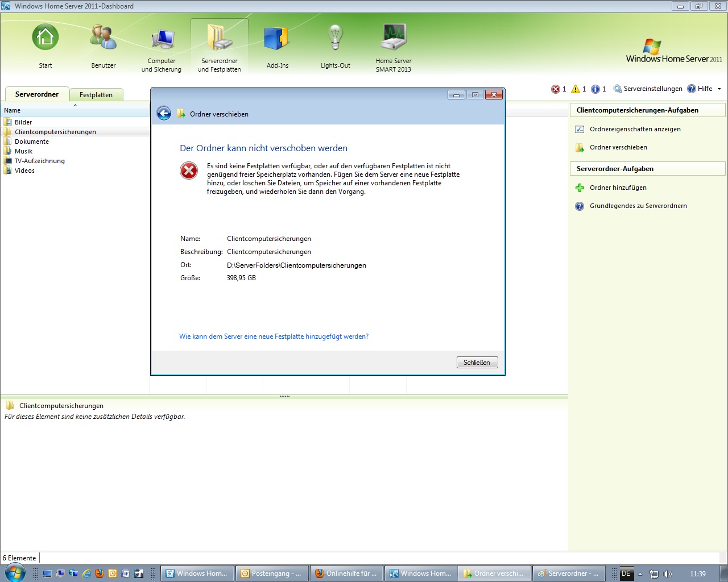Click the DE language indicator
Screen dimensions: 728x582
point(626,573)
